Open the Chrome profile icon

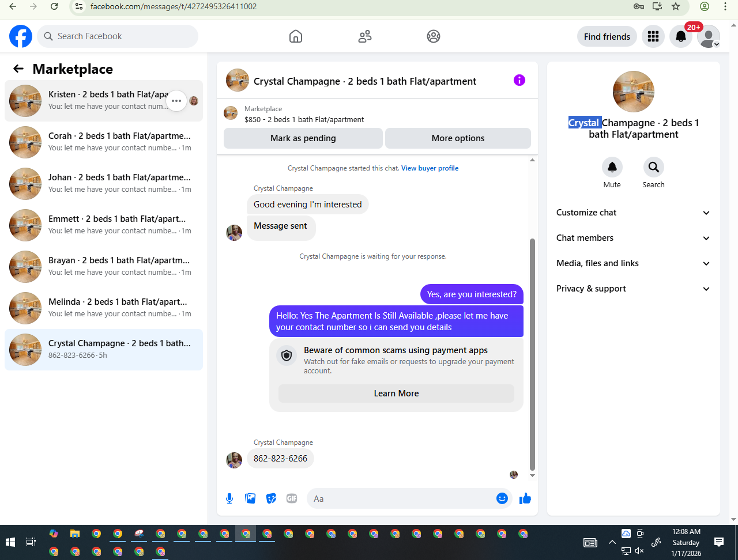[x=705, y=6]
